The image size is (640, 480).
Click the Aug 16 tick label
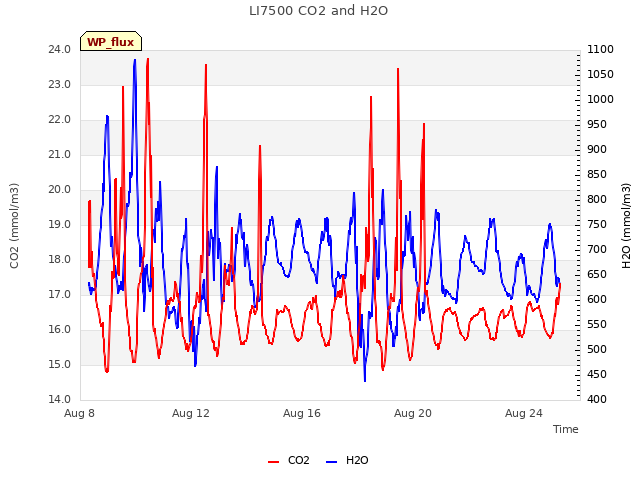(302, 413)
